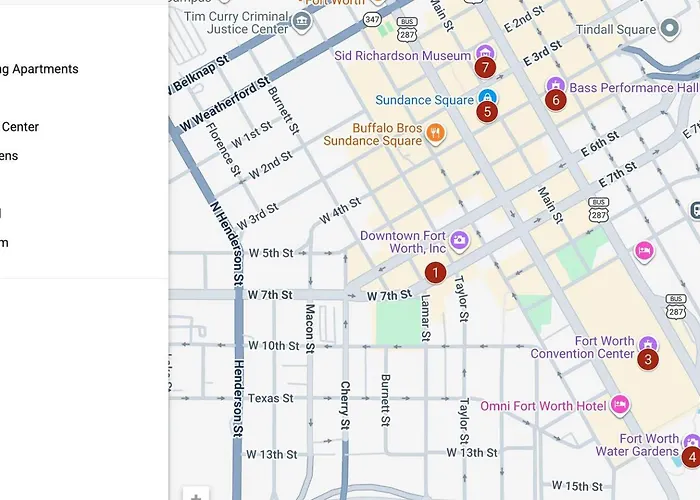The width and height of the screenshot is (700, 500).
Task: Click red map marker number 3
Action: coord(648,359)
